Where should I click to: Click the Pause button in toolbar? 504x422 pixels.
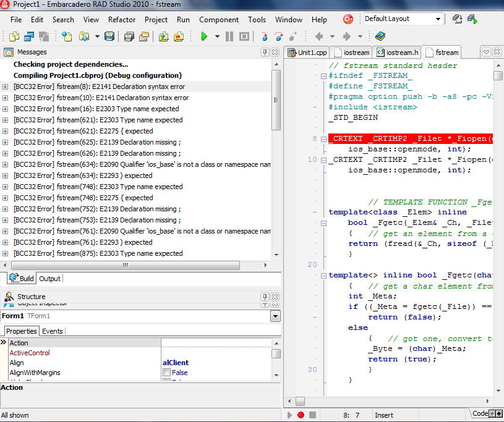point(229,37)
